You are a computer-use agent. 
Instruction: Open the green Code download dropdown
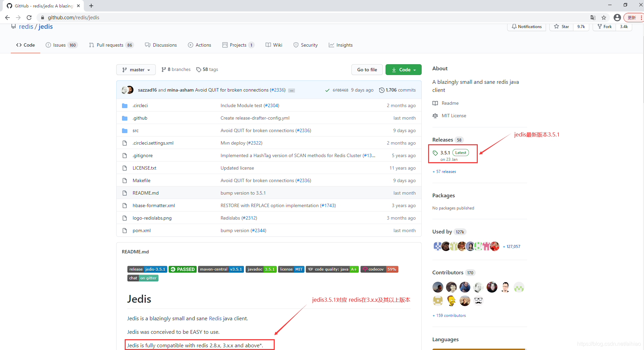click(x=403, y=70)
